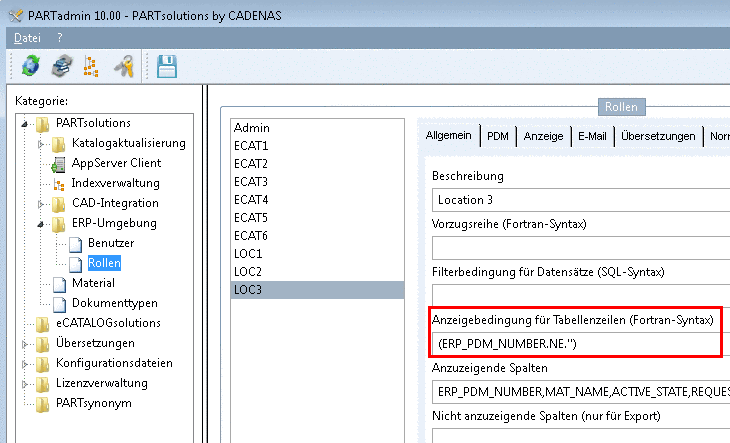
Task: Select the ECAT2 role
Action: [317, 164]
